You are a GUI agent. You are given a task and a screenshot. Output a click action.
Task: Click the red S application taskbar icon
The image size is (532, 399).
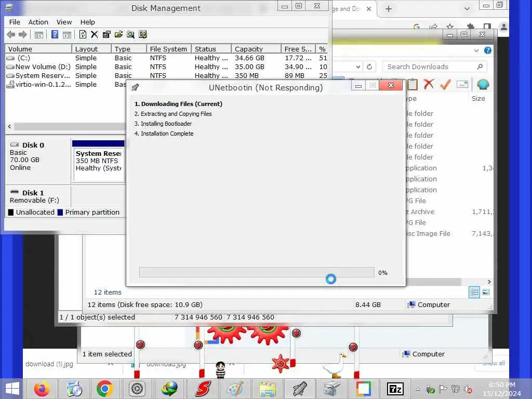(203, 389)
